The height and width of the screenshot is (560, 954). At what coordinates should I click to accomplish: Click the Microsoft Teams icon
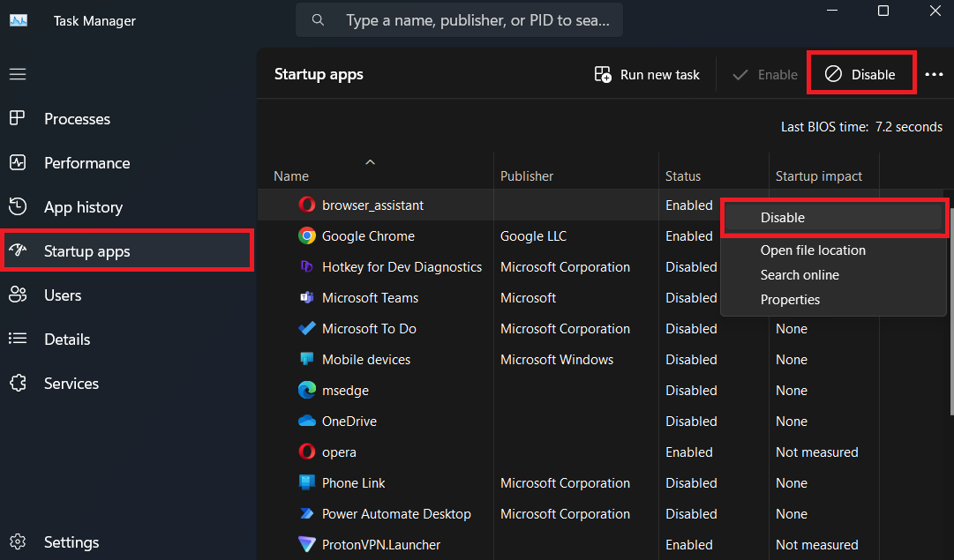tap(306, 297)
